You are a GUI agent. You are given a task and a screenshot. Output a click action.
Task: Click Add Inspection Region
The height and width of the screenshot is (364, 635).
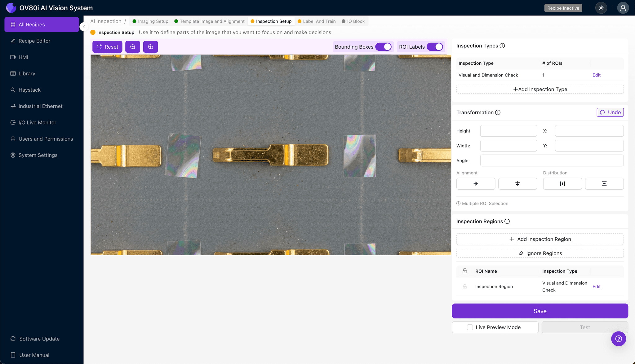coord(540,239)
